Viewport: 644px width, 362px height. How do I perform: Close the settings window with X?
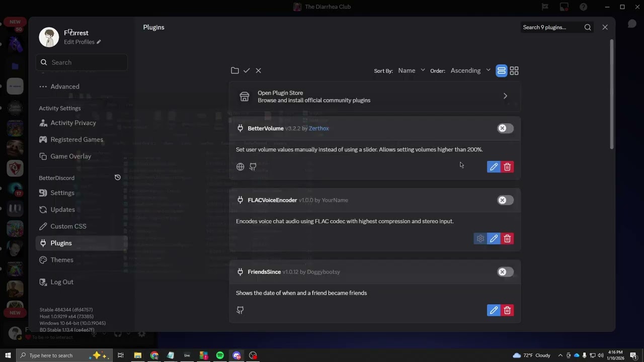(605, 27)
